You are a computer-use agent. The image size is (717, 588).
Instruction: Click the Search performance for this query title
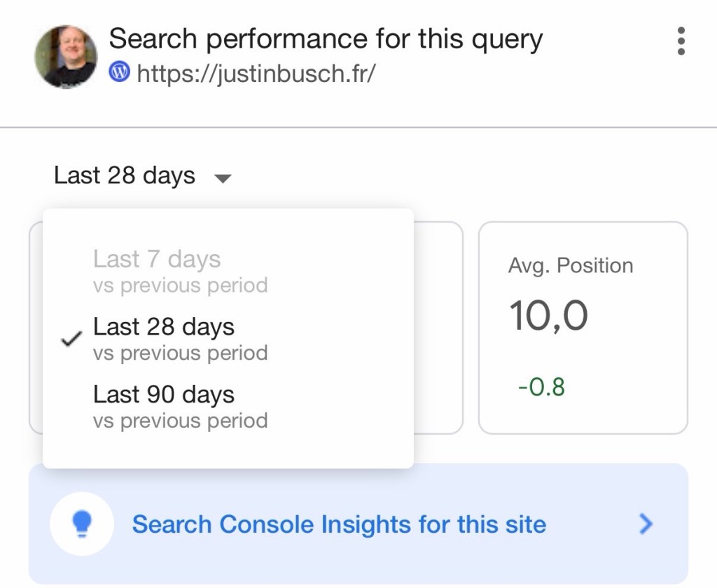[326, 38]
